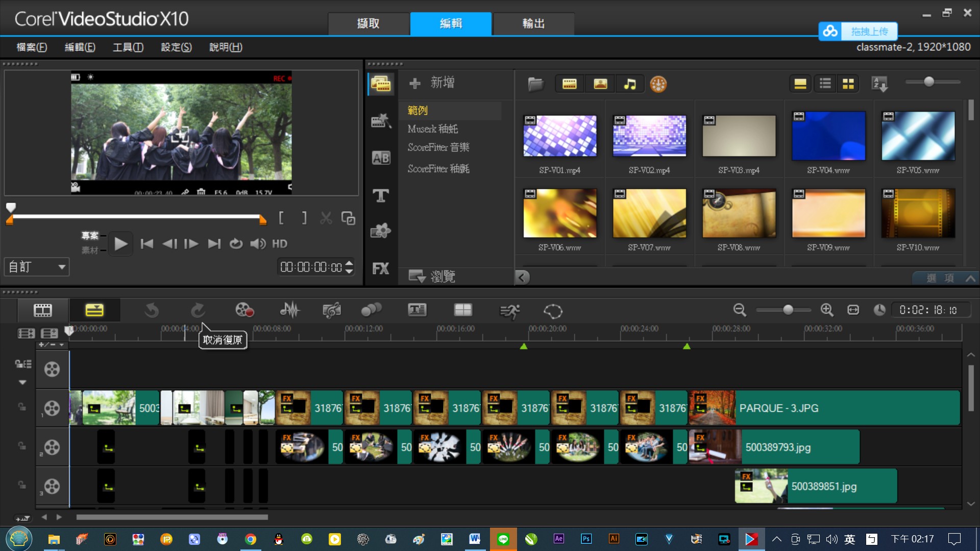Open the Transition (AB) panel
The height and width of the screenshot is (551, 980).
pos(381,158)
